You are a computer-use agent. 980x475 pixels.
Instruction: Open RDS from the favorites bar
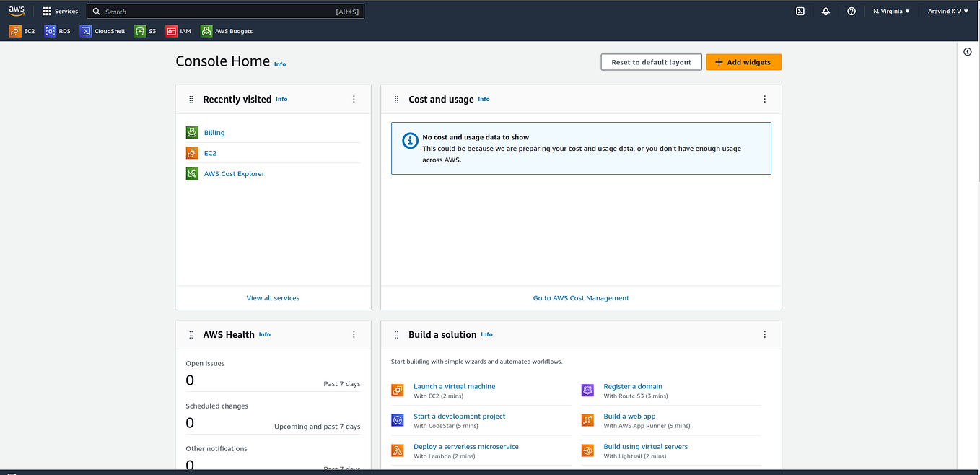(x=58, y=31)
